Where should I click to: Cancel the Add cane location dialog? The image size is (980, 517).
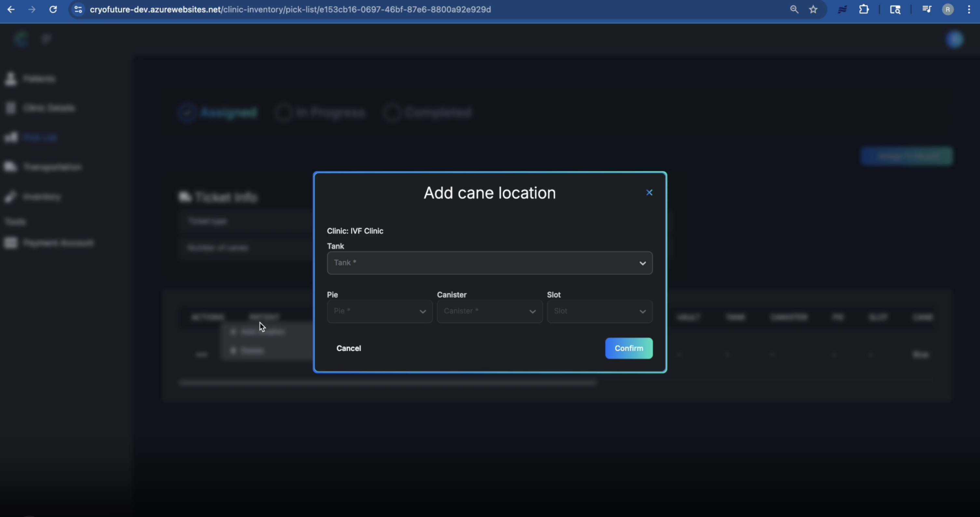click(x=348, y=348)
